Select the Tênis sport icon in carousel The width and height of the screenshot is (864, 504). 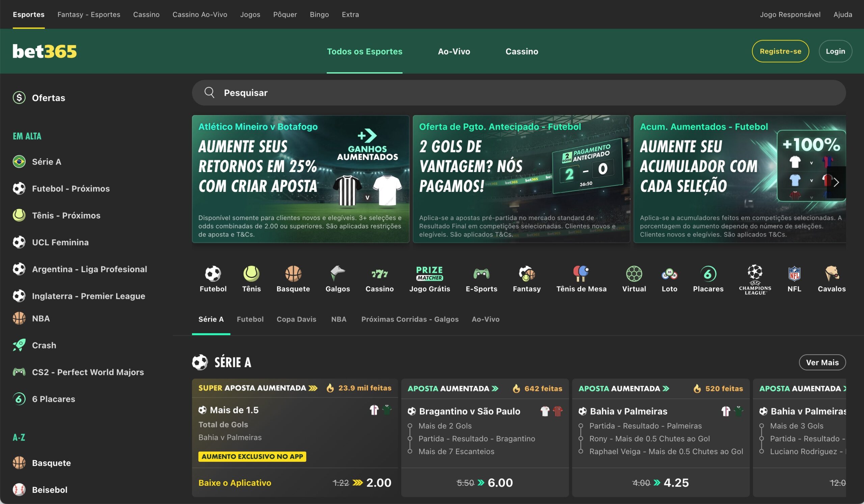[251, 273]
